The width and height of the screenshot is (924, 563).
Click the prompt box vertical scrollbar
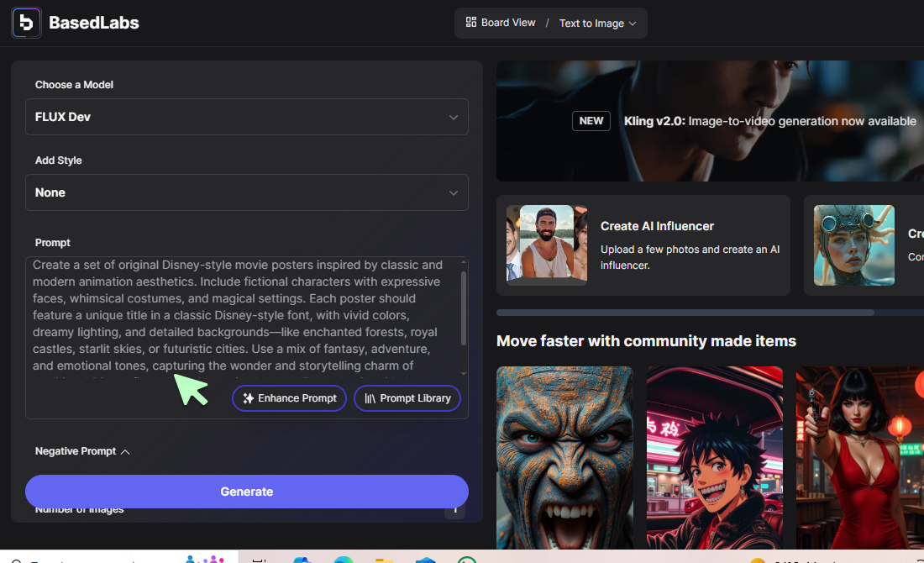click(x=463, y=307)
